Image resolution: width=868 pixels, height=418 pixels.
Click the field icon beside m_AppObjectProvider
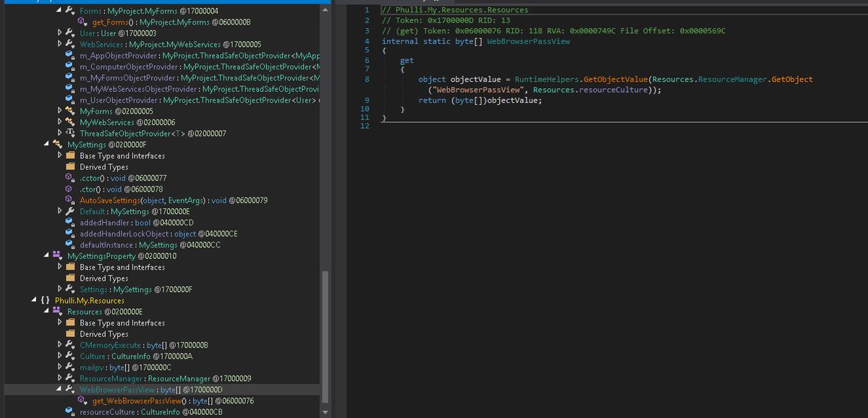coord(70,56)
